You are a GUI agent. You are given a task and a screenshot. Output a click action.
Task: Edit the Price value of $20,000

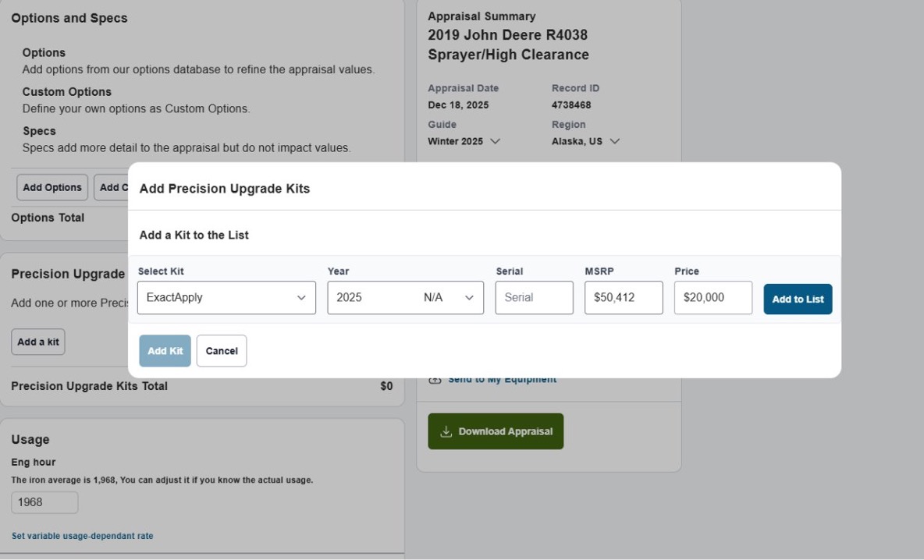pos(713,297)
